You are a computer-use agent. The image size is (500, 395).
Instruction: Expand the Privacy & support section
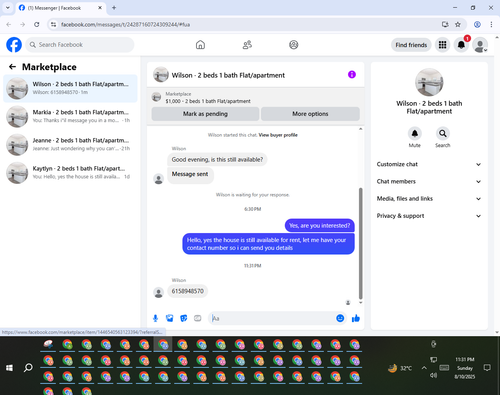coord(429,216)
